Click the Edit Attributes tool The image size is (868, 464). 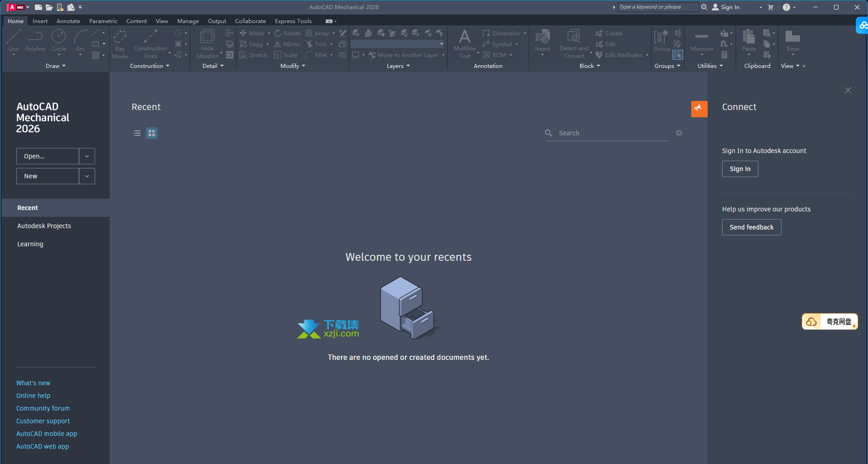click(x=619, y=55)
